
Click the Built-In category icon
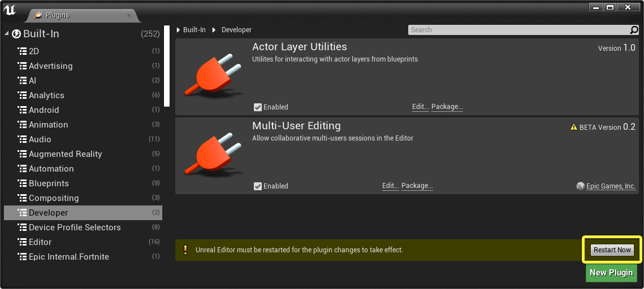16,34
